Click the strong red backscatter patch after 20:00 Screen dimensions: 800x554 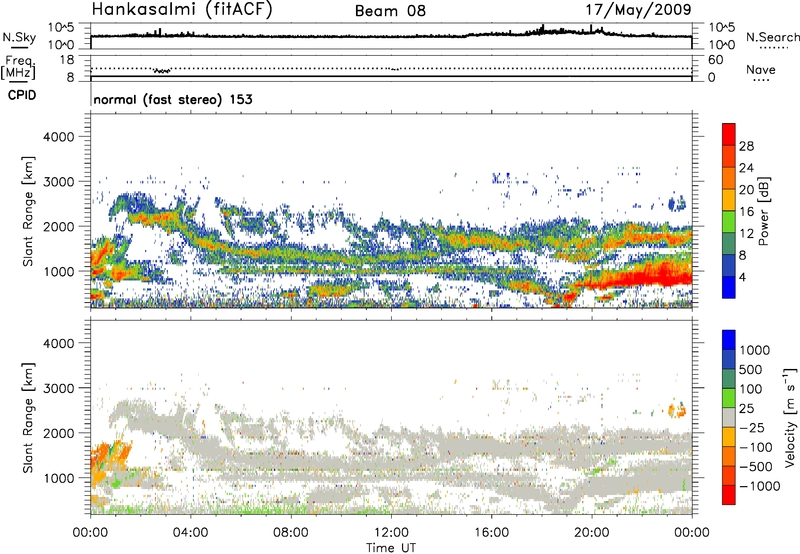pos(648,276)
